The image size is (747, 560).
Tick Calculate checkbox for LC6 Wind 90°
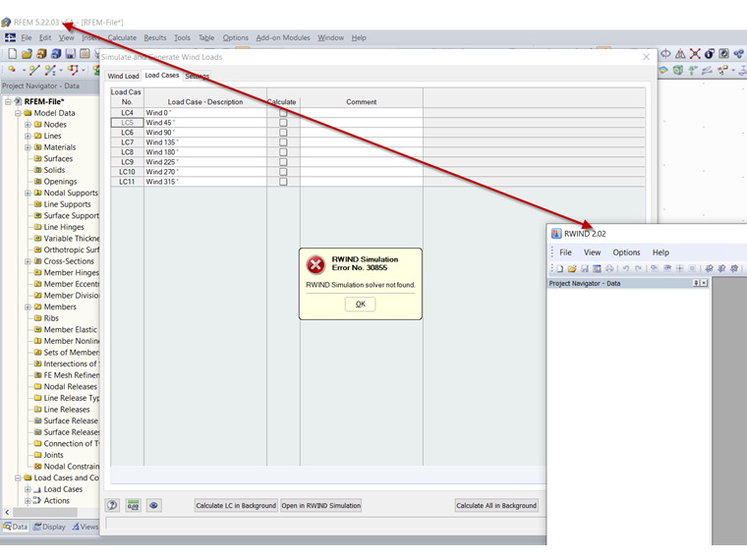pyautogui.click(x=283, y=133)
